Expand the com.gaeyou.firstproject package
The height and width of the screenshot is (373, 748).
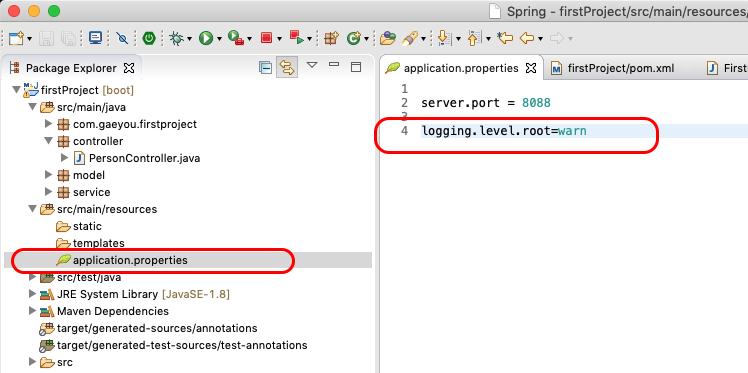click(48, 124)
